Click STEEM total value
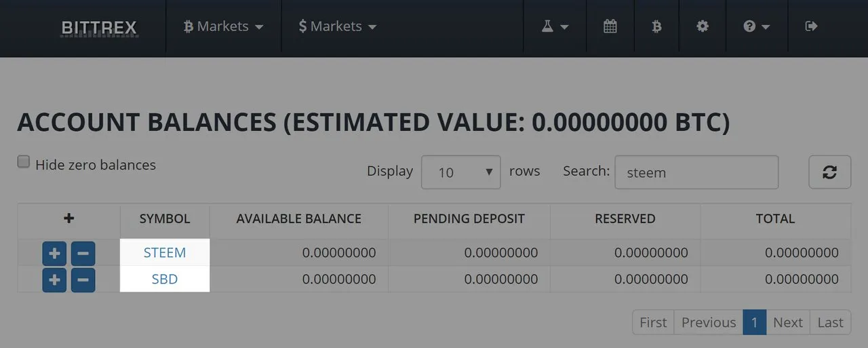The width and height of the screenshot is (868, 348). pos(802,253)
